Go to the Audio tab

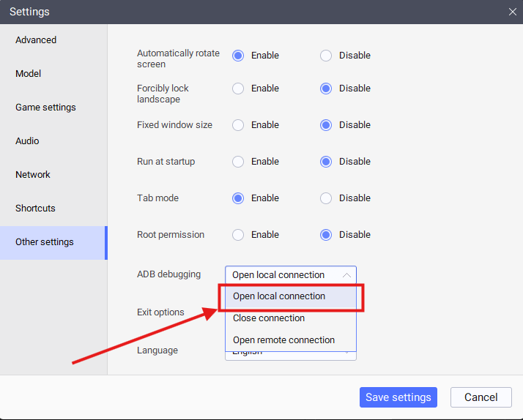click(53, 141)
